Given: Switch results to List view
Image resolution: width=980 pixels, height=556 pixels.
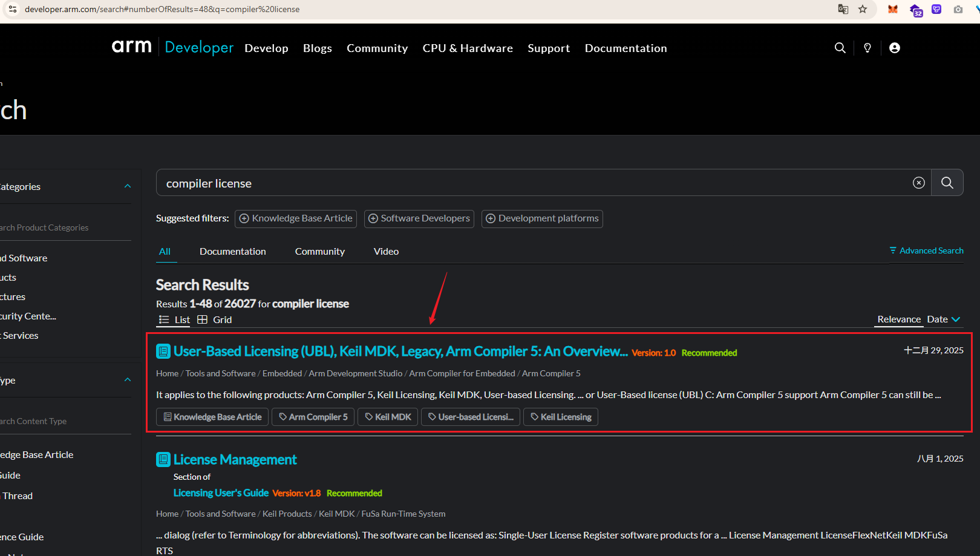Looking at the screenshot, I should (175, 319).
